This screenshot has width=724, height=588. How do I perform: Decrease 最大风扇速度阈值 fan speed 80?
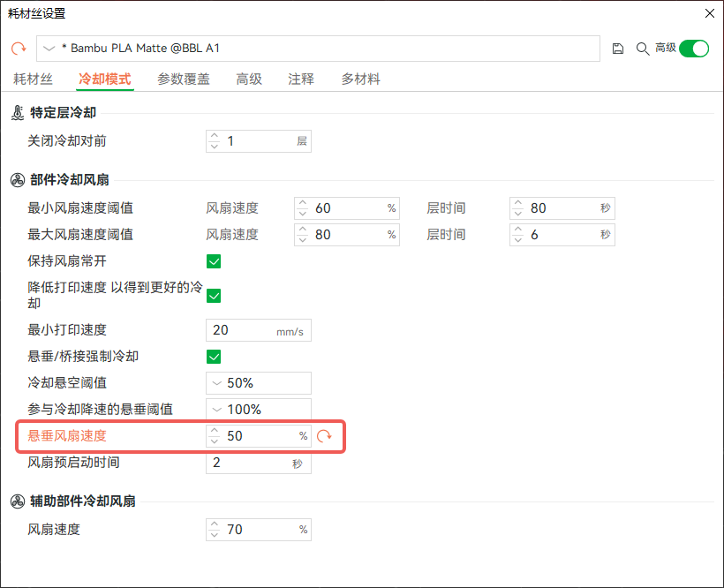(x=303, y=240)
